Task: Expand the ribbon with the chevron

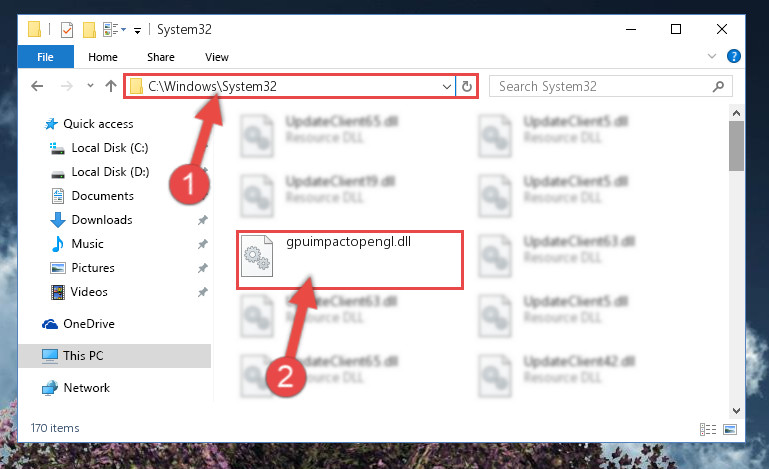Action: (x=712, y=56)
